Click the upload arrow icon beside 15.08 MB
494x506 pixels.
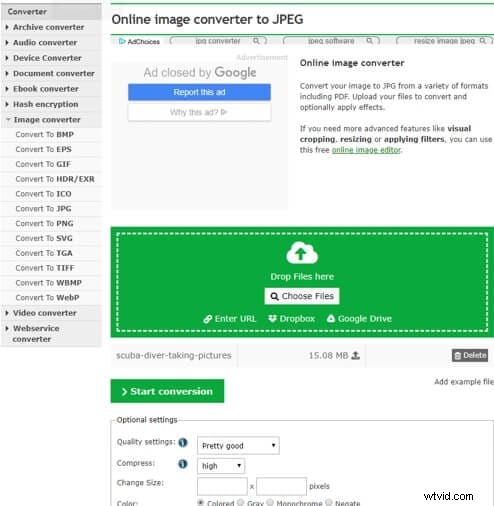(x=356, y=355)
